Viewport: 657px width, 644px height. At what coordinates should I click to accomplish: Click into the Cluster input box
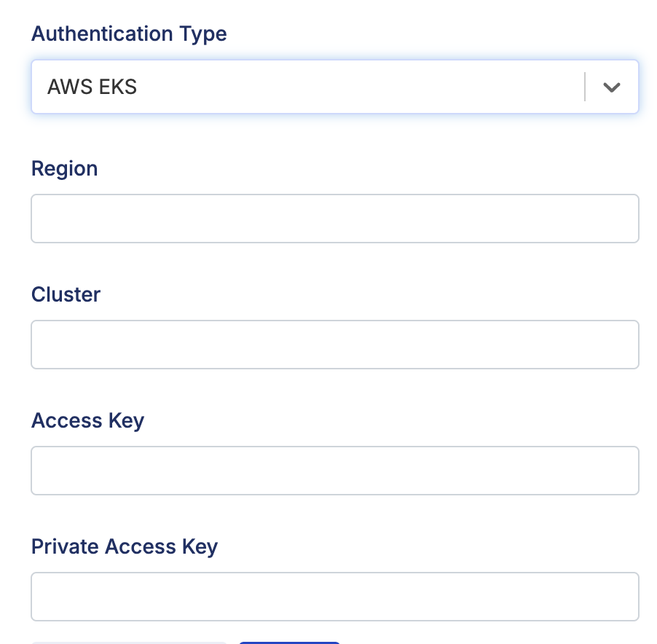click(334, 345)
